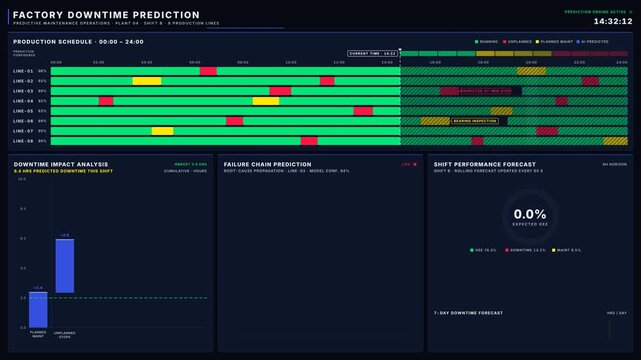
Task: Select LINE-07 yellow planned maintenance block
Action: pyautogui.click(x=162, y=131)
